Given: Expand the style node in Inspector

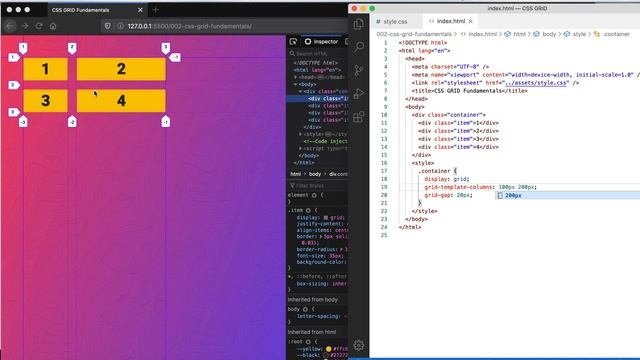Looking at the screenshot, I should pos(300,134).
